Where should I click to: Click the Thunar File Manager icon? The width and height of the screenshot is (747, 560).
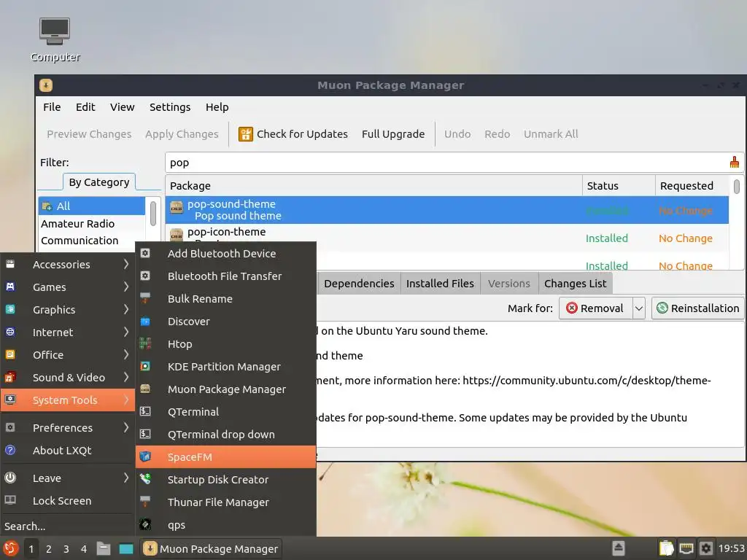(x=145, y=502)
